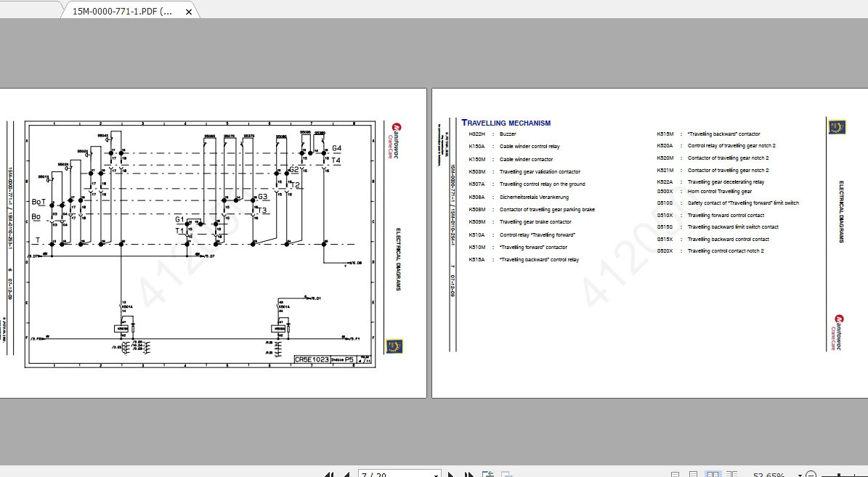The height and width of the screenshot is (477, 868).
Task: Click the Manitowoc Crane Care logo on left page
Action: (x=396, y=141)
